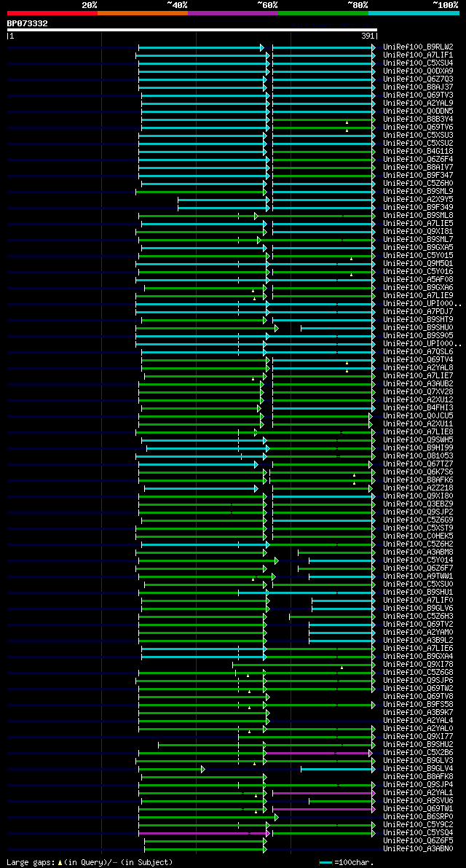Click the UniRef100_C5Z6H0 entry
The height and width of the screenshot is (868, 466).
pos(418,184)
